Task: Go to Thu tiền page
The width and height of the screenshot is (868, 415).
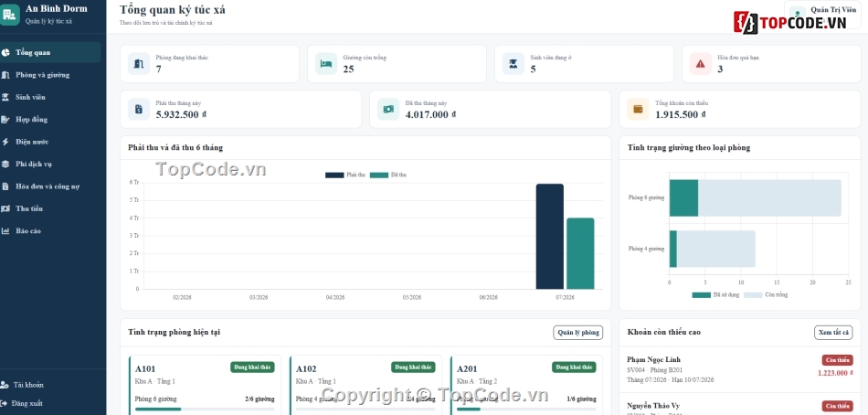Action: click(50, 208)
